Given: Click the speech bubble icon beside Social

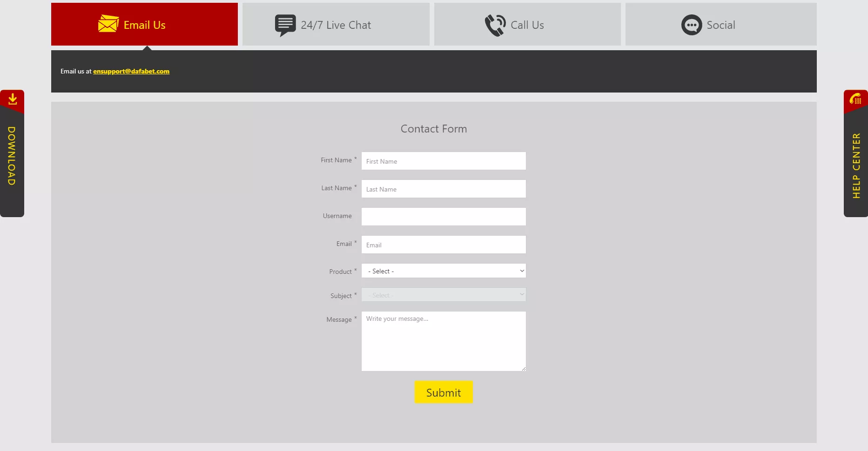Looking at the screenshot, I should click(x=691, y=25).
